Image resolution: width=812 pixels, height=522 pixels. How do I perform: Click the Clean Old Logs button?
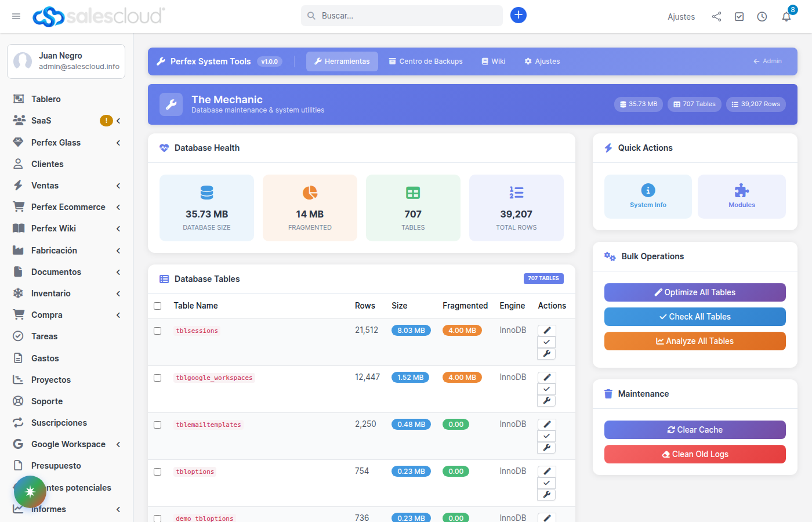click(695, 454)
